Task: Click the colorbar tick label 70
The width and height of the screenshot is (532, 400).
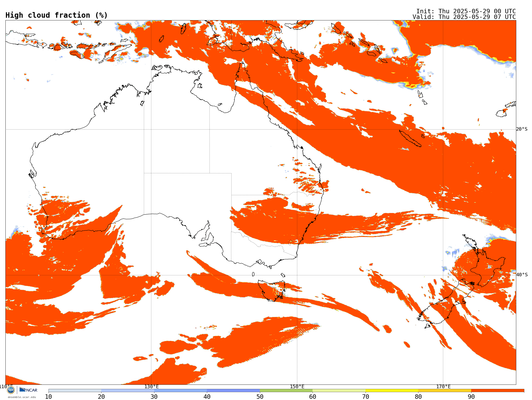Action: pyautogui.click(x=366, y=397)
